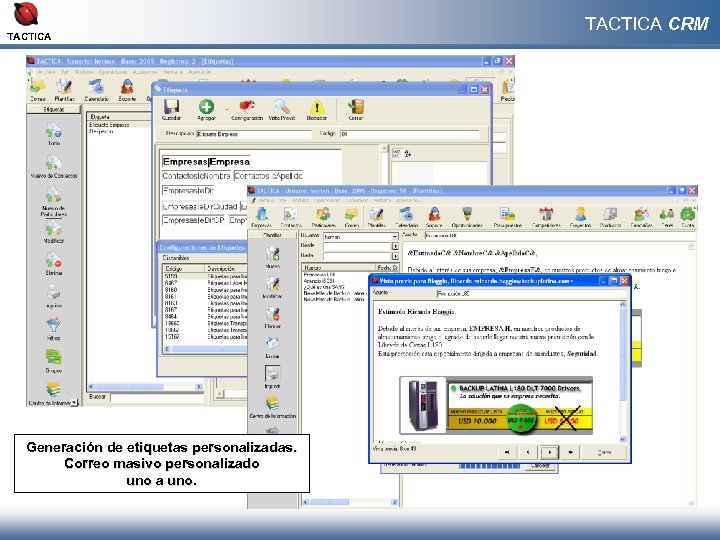Click Backup Latina promotional banner image
The height and width of the screenshot is (540, 720).
pos(496,405)
